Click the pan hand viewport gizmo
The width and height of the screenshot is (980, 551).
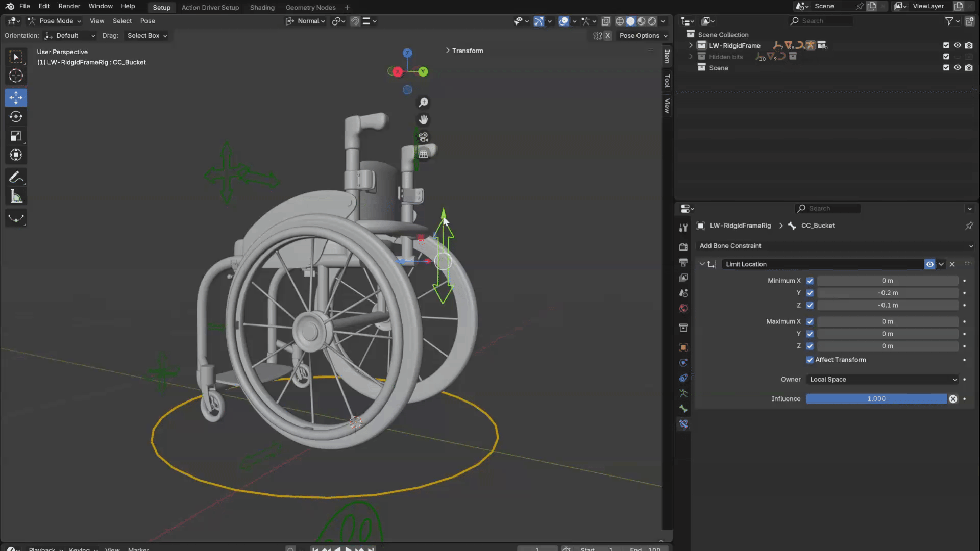point(423,120)
